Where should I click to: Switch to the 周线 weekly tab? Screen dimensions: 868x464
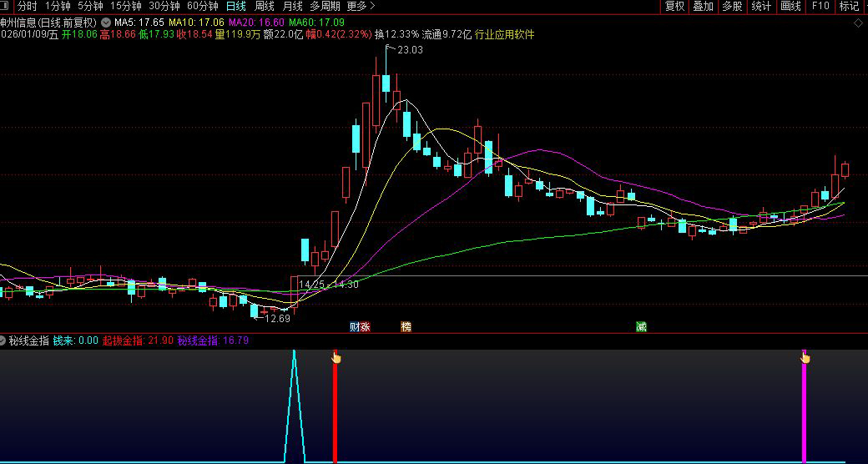pos(264,7)
